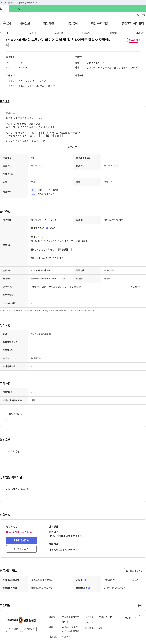
Task: Click the 한국타이어시흥총판(주) company name
Action: pos(71,619)
